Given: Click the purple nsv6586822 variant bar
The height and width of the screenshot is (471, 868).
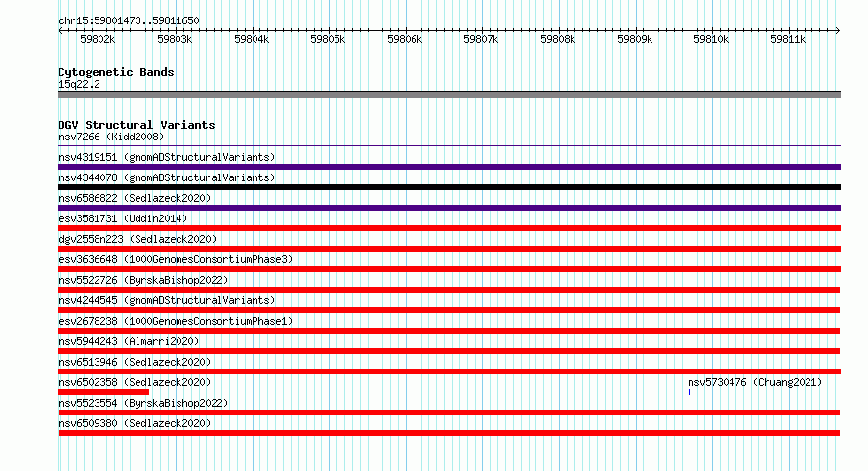Looking at the screenshot, I should (449, 208).
